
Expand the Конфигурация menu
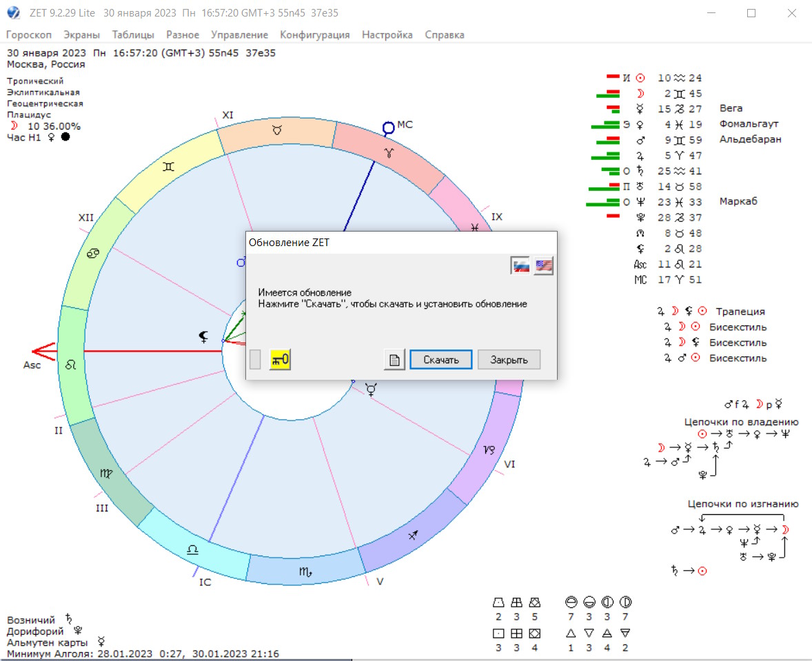click(x=314, y=34)
